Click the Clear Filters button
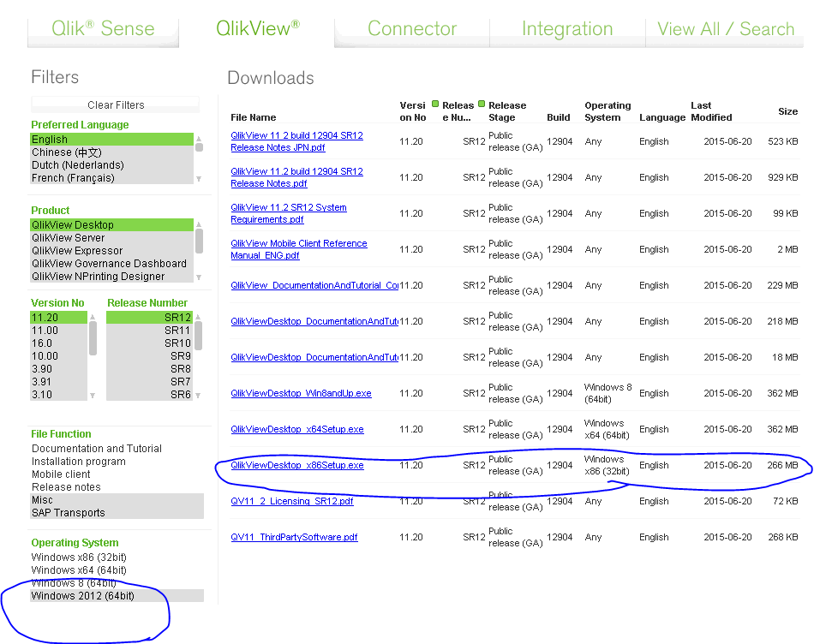Screen dimensions: 832x644 116,105
